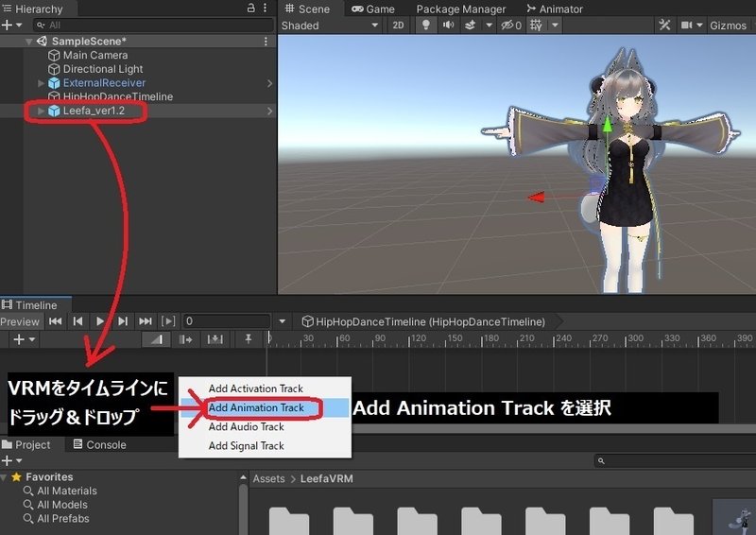The image size is (756, 535).
Task: Open Leefa_ver1.2 prefab arrow
Action: pos(269,111)
